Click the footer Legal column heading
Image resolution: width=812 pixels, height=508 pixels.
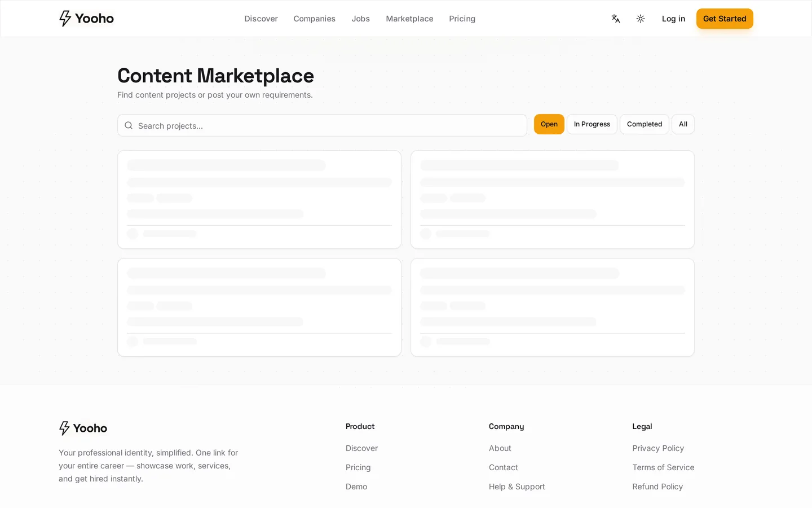[642, 426]
